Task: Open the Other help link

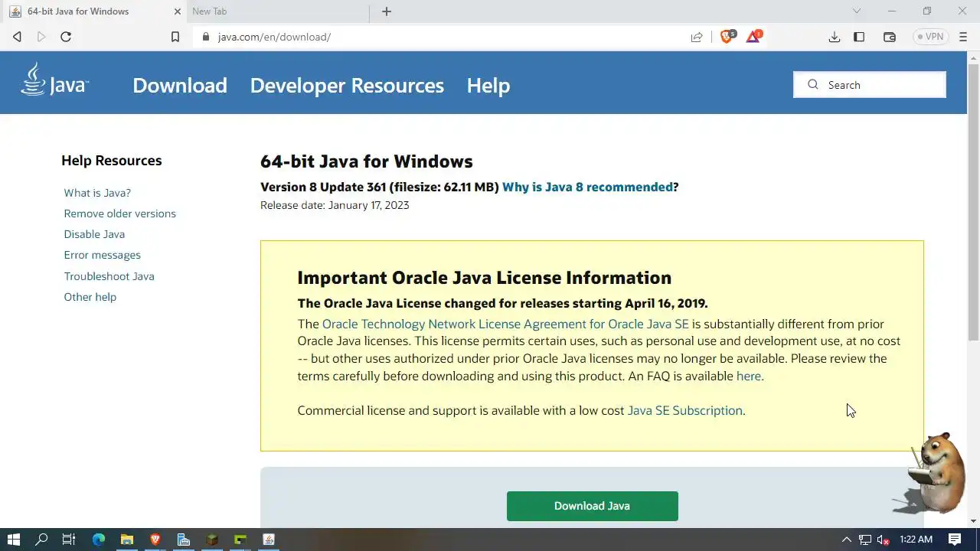Action: pos(90,297)
